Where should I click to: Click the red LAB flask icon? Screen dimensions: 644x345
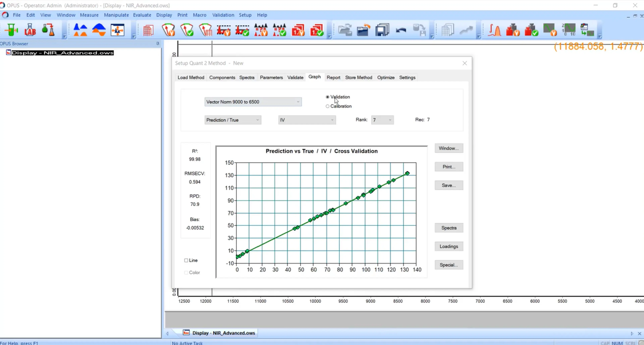click(30, 30)
